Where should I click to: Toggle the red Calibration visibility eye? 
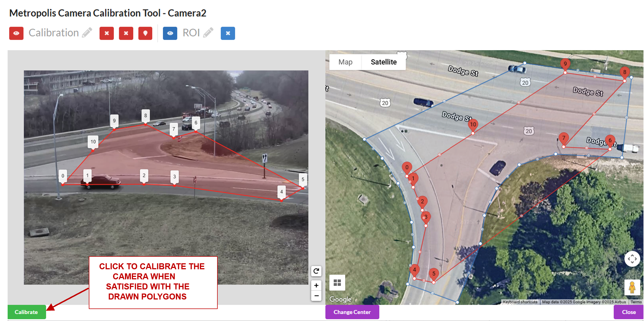(x=16, y=33)
